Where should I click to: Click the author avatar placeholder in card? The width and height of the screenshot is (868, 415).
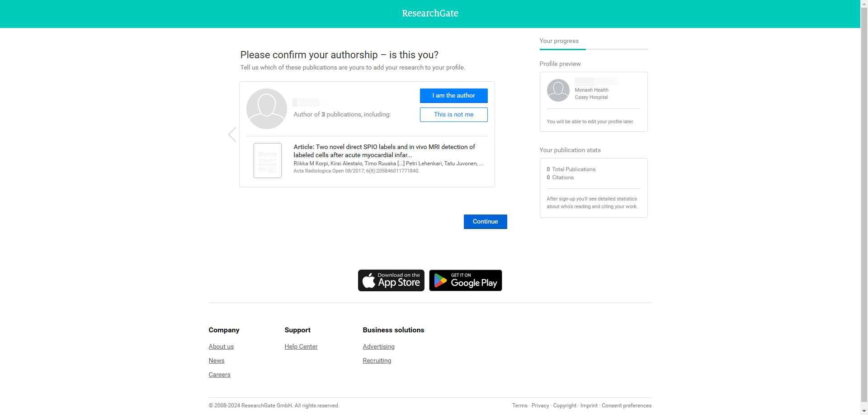tap(267, 109)
